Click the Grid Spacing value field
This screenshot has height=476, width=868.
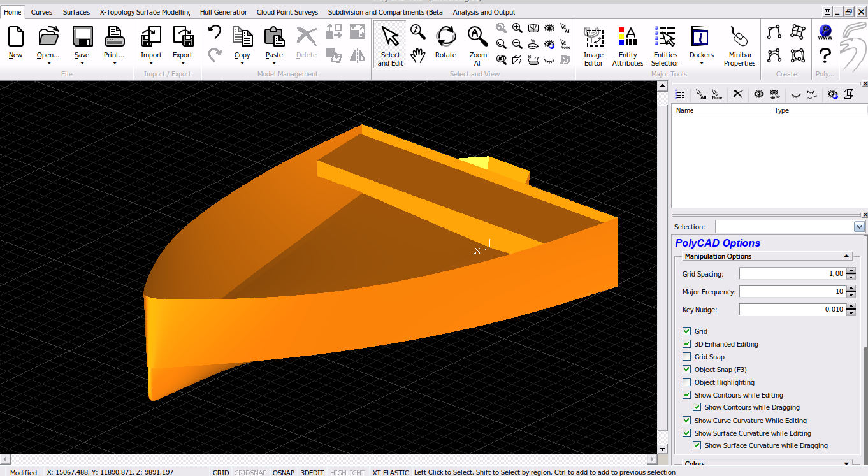coord(792,273)
